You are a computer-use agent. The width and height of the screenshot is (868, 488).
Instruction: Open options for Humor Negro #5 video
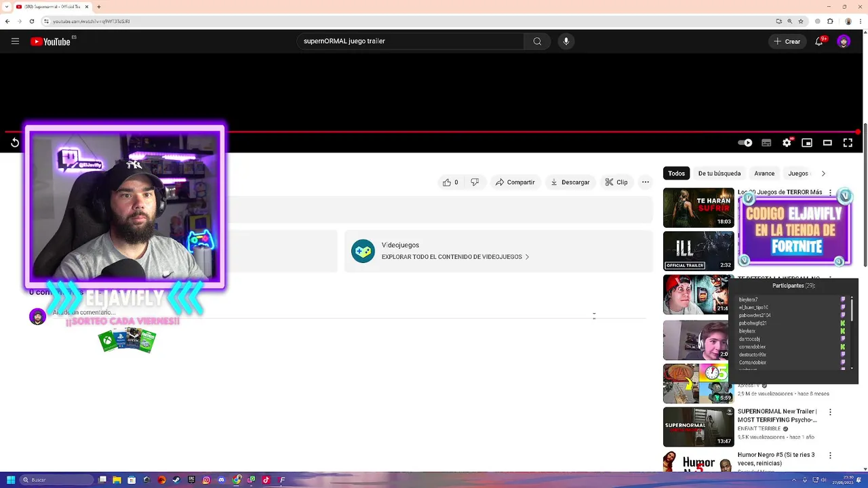pos(830,455)
